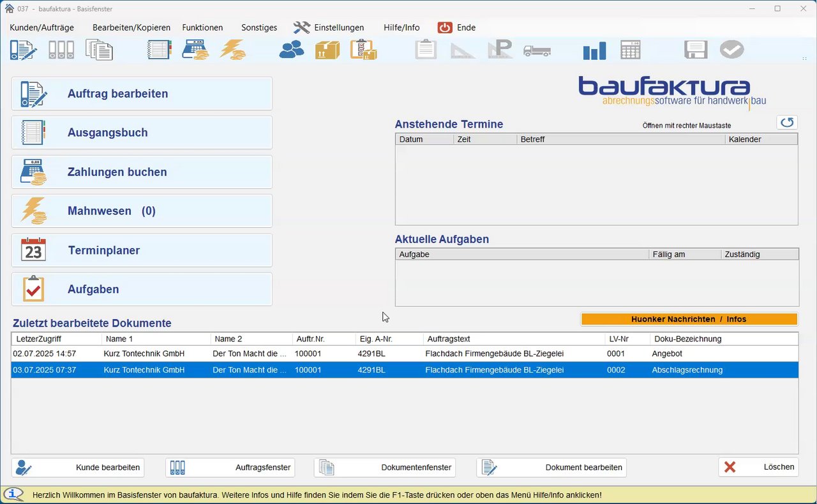Screen dimensions: 817x504
Task: Click the refresh arrow beside Anstehende Termine
Action: (x=787, y=122)
